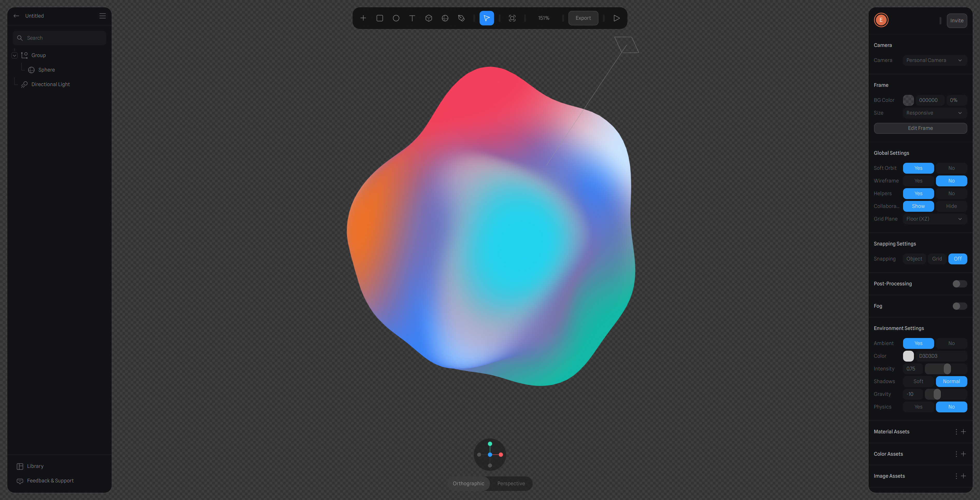Click the Edit Frame button
Screen dimensions: 980x500
(x=920, y=128)
